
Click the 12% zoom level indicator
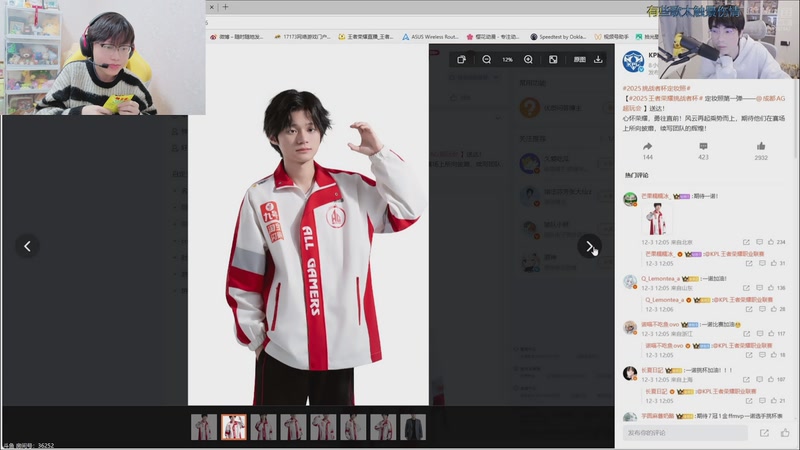click(x=507, y=60)
